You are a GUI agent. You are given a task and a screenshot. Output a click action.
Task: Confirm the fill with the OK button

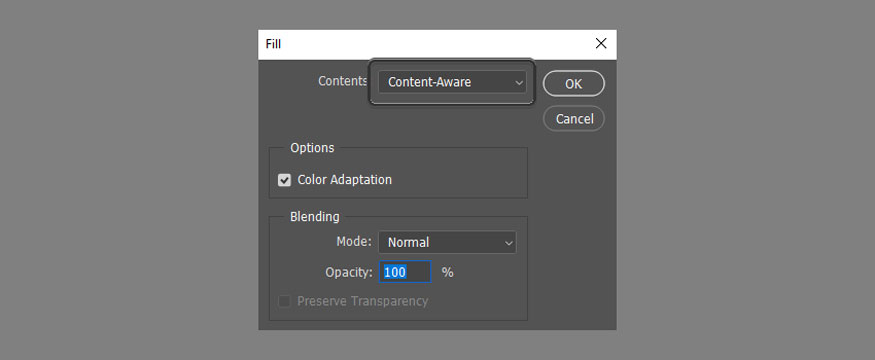click(573, 84)
